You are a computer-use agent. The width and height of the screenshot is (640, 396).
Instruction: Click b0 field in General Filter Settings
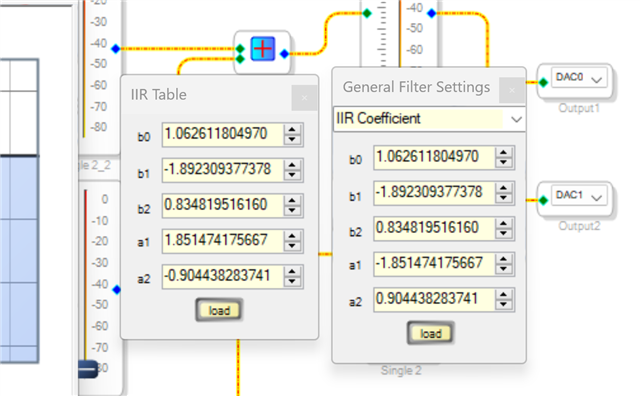tap(434, 157)
